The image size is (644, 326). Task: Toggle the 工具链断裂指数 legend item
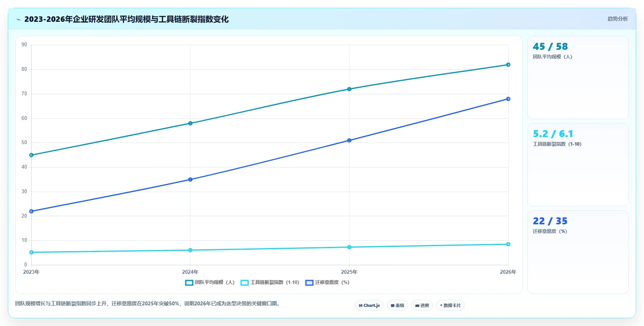tap(270, 282)
